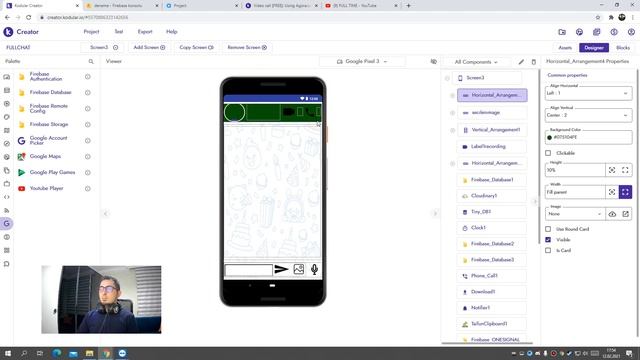Enable the Is Card checkbox

coord(548,250)
